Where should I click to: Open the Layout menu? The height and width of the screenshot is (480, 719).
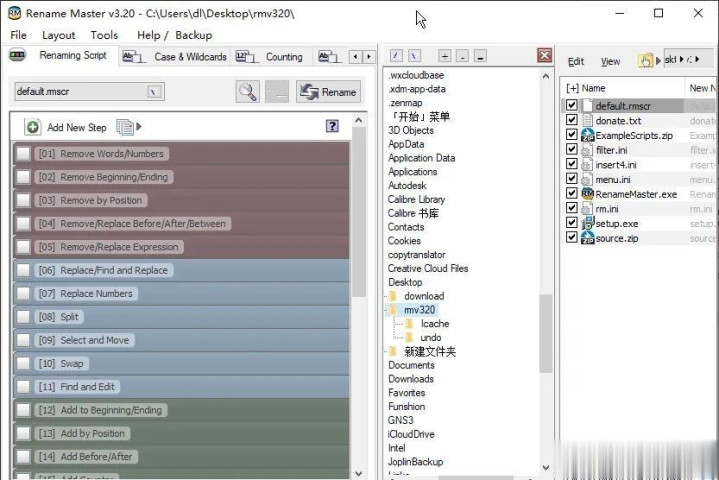click(x=58, y=35)
